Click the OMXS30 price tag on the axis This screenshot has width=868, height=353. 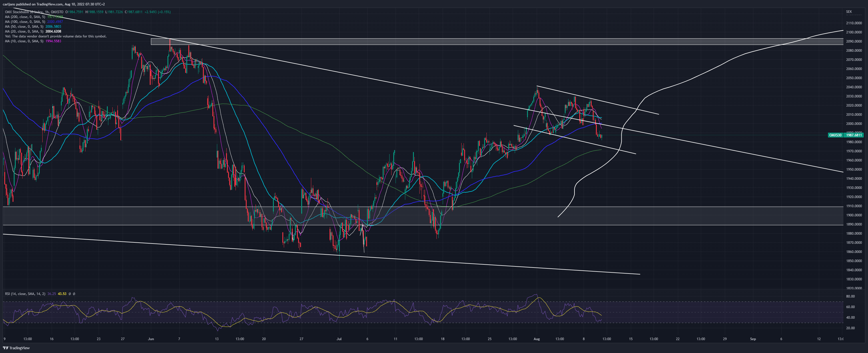click(x=835, y=135)
